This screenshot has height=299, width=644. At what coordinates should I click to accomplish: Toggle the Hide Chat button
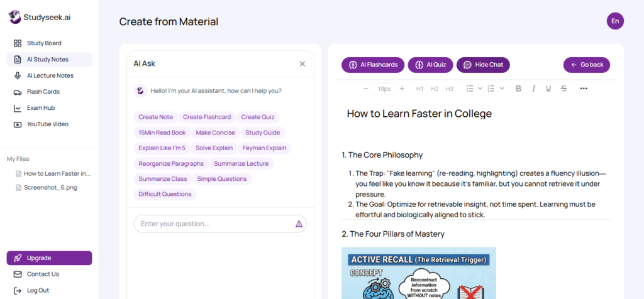coord(483,65)
